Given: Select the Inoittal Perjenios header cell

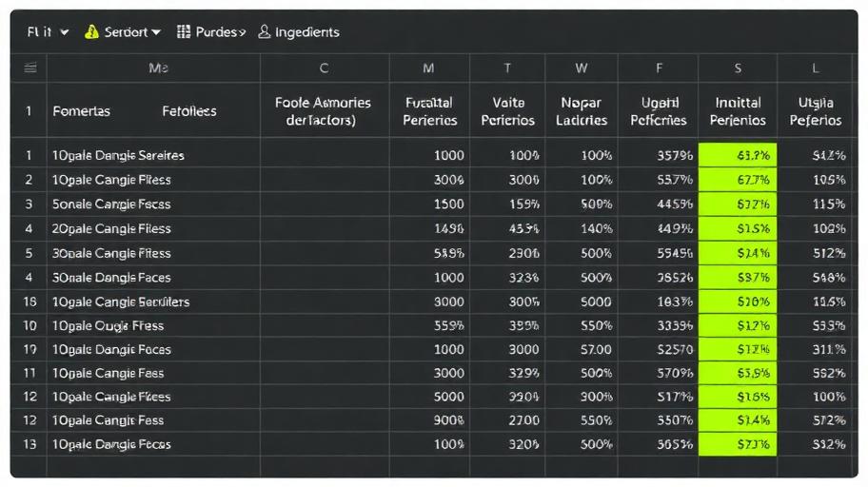Looking at the screenshot, I should point(738,110).
